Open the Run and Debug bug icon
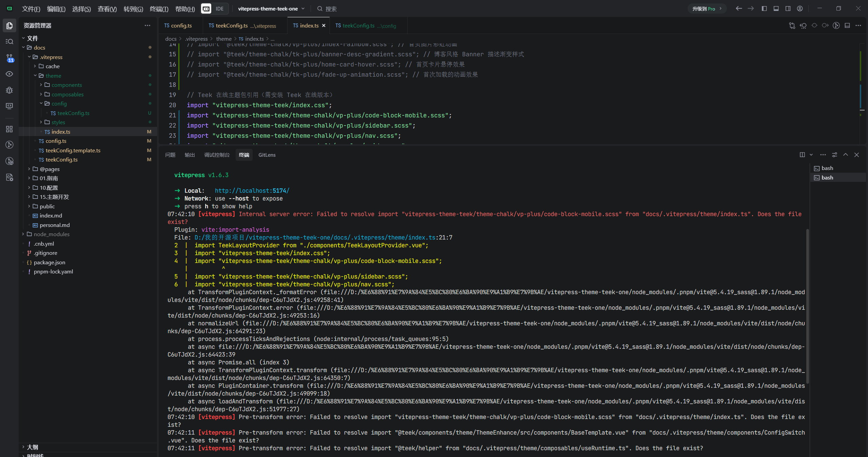The height and width of the screenshot is (457, 868). point(9,90)
